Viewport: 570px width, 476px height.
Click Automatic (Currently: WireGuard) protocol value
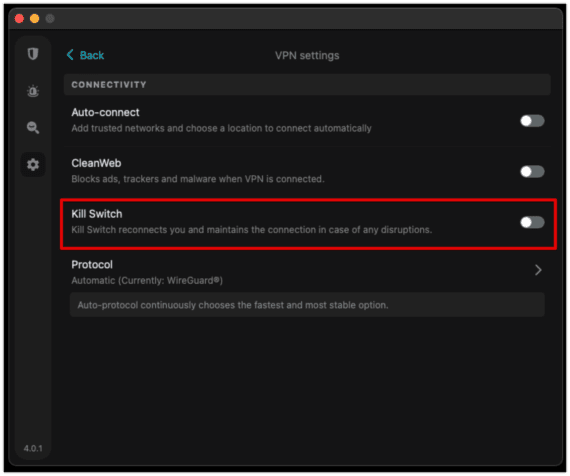coord(147,281)
